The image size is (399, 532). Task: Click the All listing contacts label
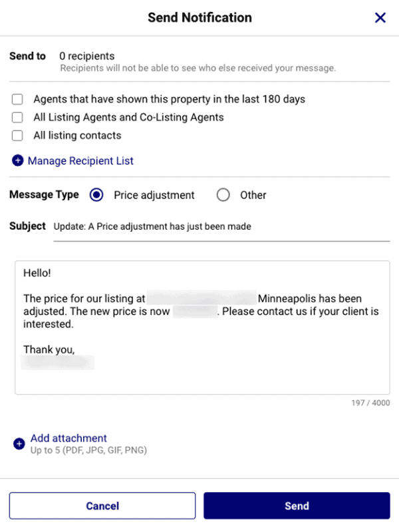(x=77, y=135)
